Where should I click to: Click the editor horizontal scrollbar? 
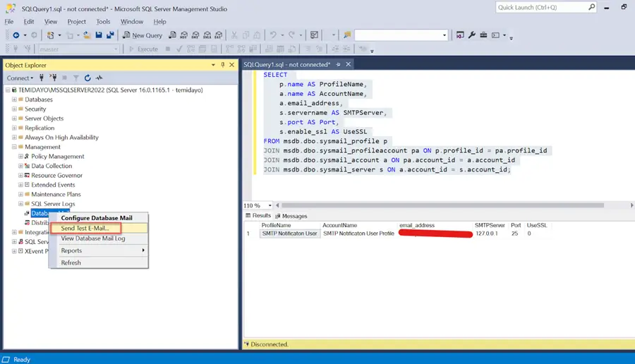point(442,205)
